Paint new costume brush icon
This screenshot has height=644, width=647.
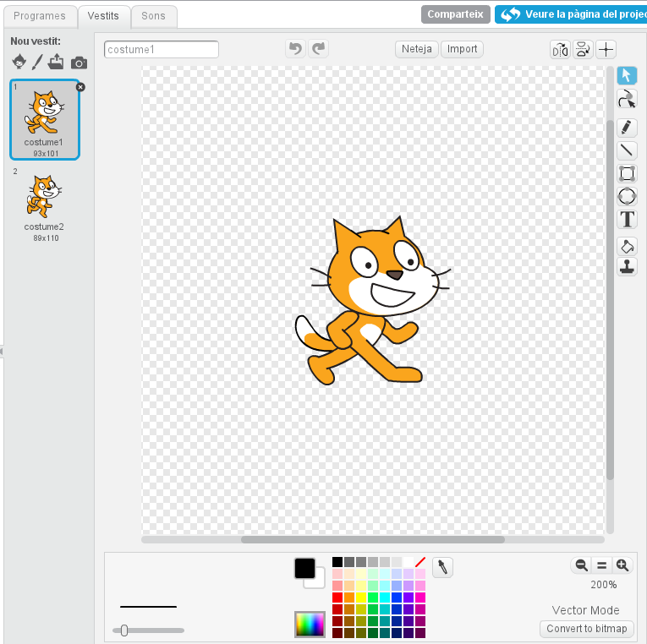point(37,62)
